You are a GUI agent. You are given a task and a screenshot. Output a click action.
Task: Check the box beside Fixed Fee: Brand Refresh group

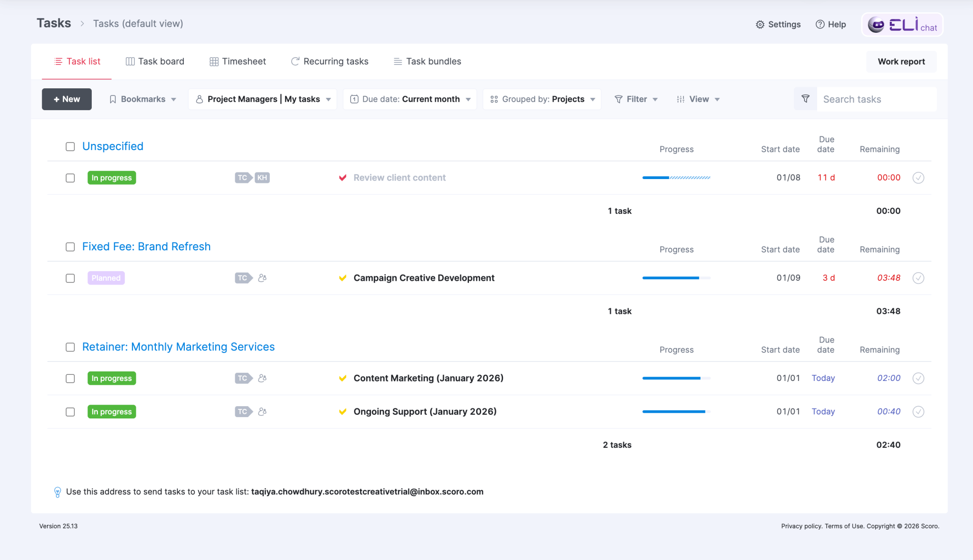(70, 247)
